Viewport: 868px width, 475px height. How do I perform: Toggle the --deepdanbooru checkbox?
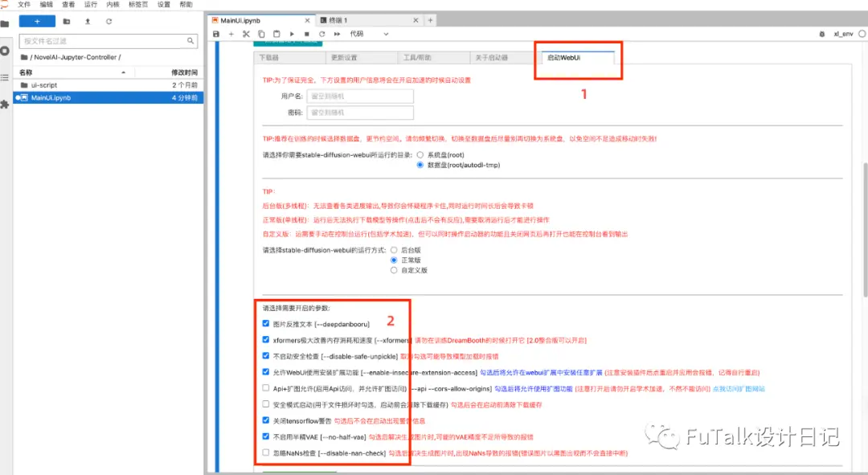coord(266,323)
